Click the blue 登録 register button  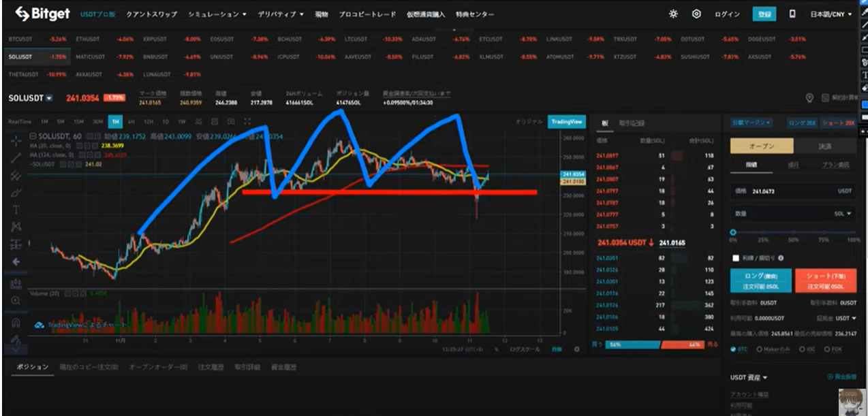coord(764,14)
